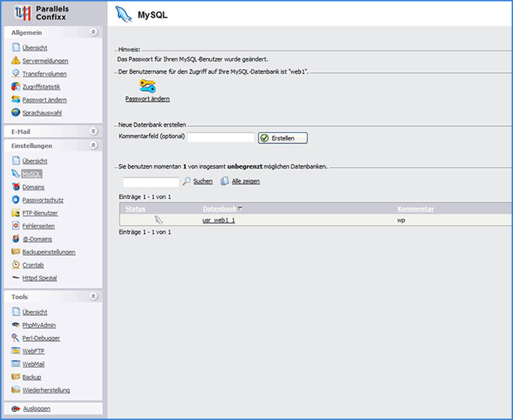Click the Crontab clock icon
Screen dimensions: 513x420
click(16, 264)
